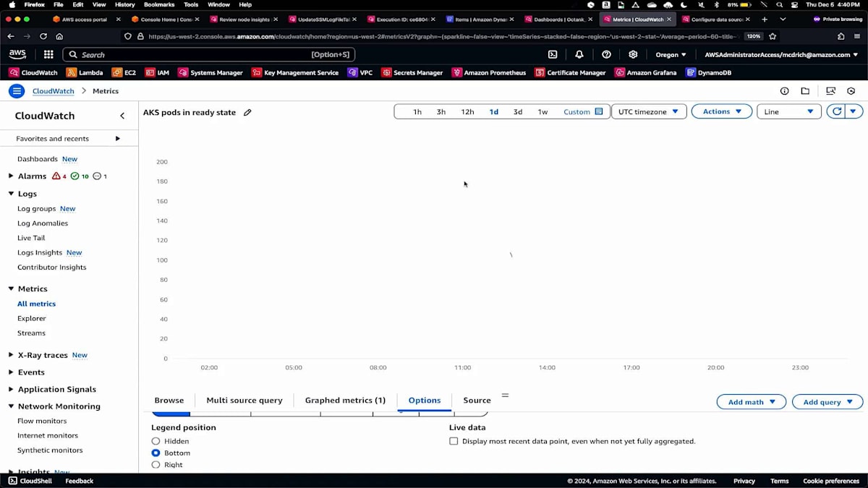
Task: Open the UTC timezone dropdown
Action: (x=649, y=111)
